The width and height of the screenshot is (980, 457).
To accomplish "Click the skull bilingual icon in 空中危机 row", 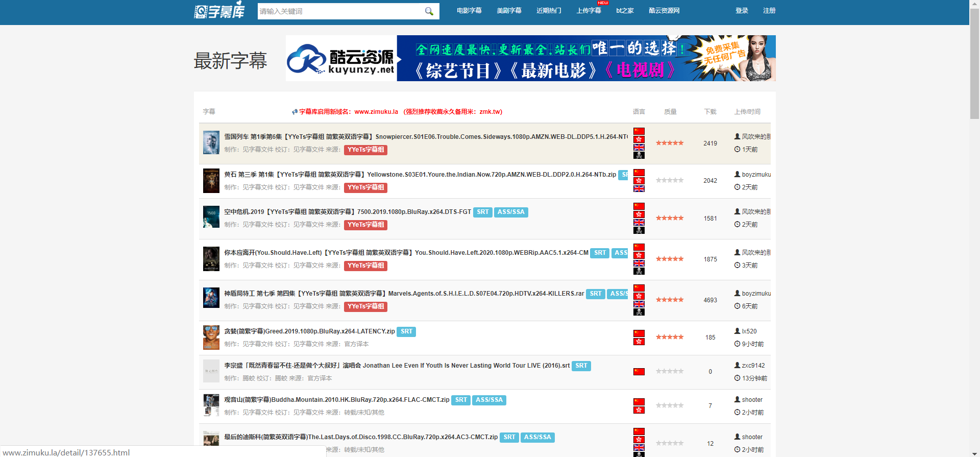I will (x=639, y=230).
